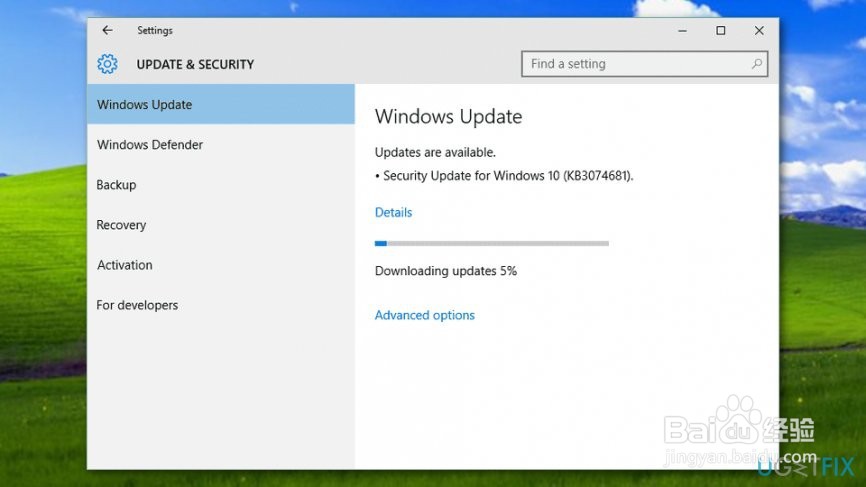Minimize the Settings window
Image resolution: width=866 pixels, height=487 pixels.
683,31
